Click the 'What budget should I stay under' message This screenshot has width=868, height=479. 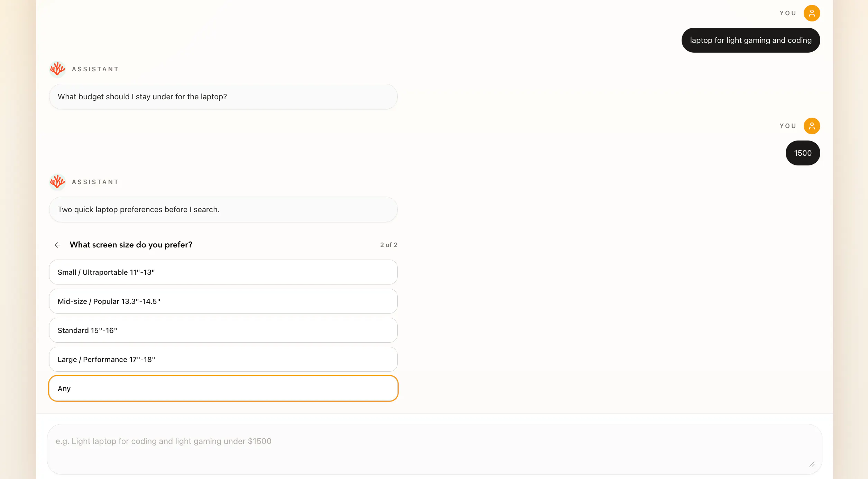(223, 97)
